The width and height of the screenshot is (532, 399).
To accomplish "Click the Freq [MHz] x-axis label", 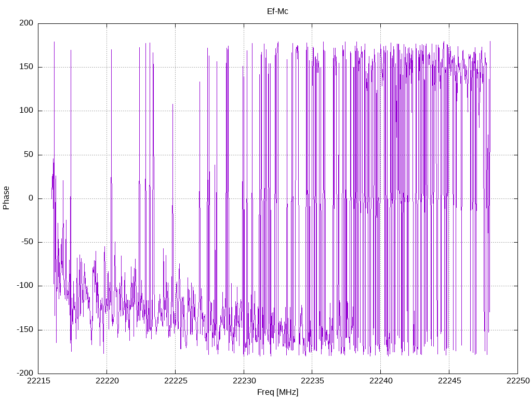I will [x=277, y=392].
